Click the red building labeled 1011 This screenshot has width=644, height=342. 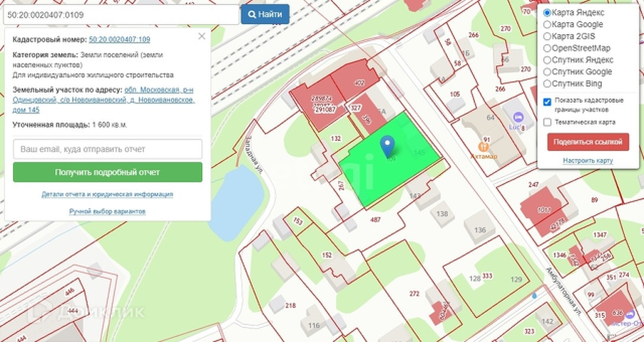point(543,209)
